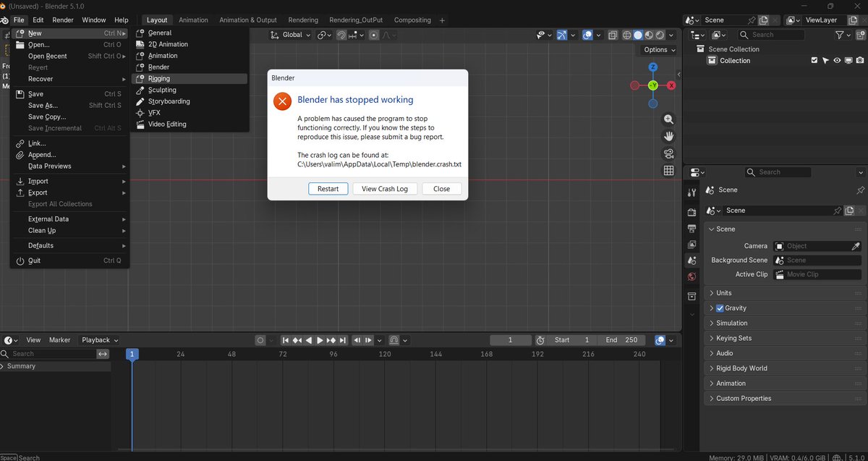Jump to timeline start frame button
This screenshot has width=868, height=461.
pos(286,340)
